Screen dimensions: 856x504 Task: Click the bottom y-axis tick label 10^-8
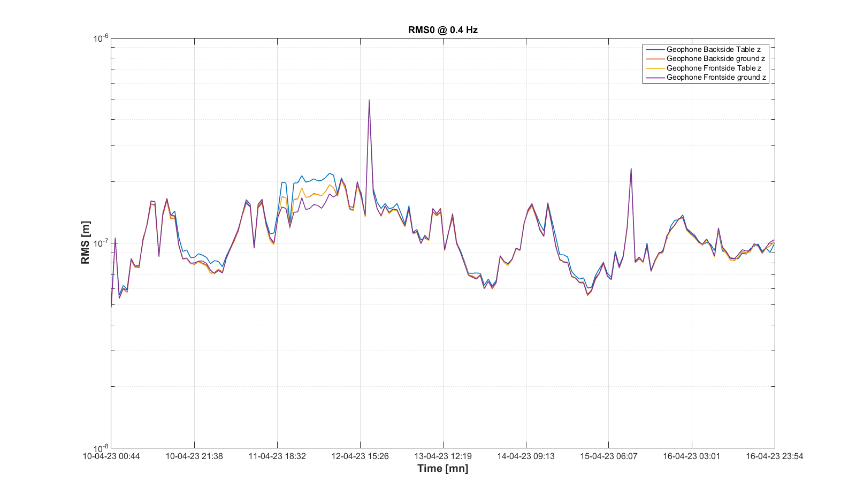click(x=101, y=448)
